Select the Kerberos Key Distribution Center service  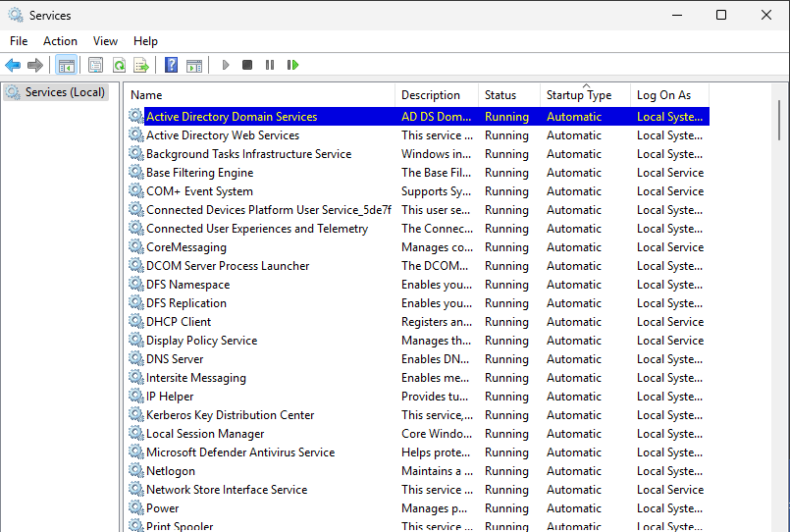(230, 415)
